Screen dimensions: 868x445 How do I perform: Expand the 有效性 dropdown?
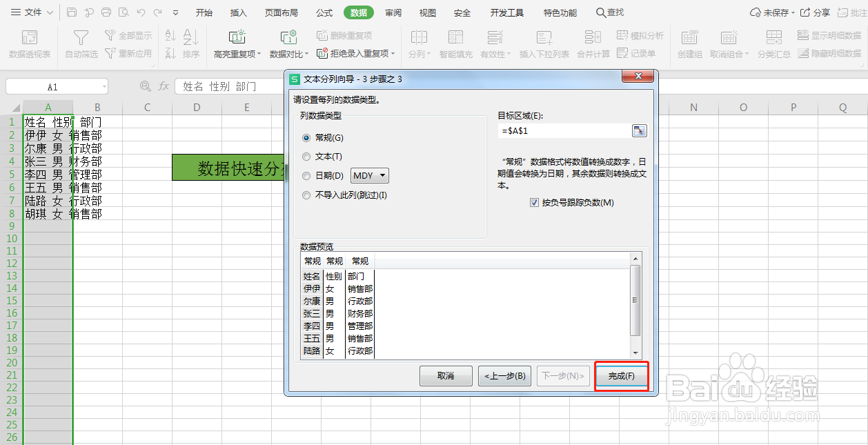pos(510,54)
